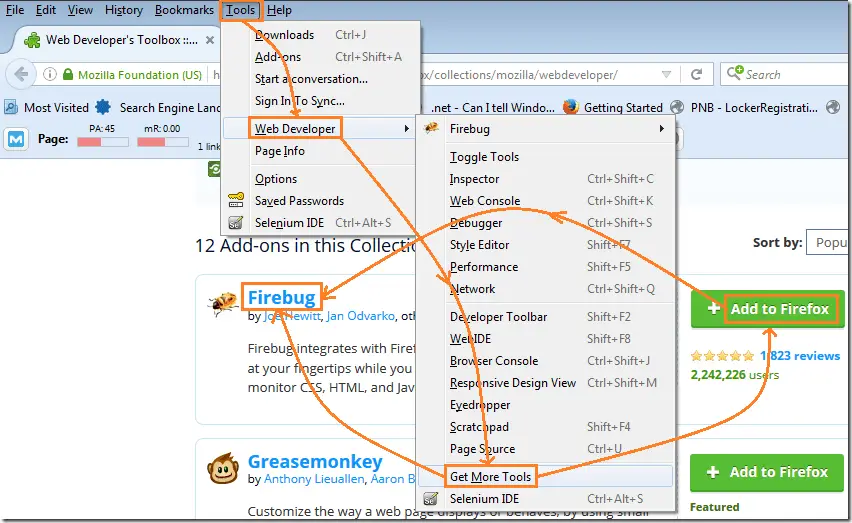Open Firebug's reviews link

tap(800, 356)
